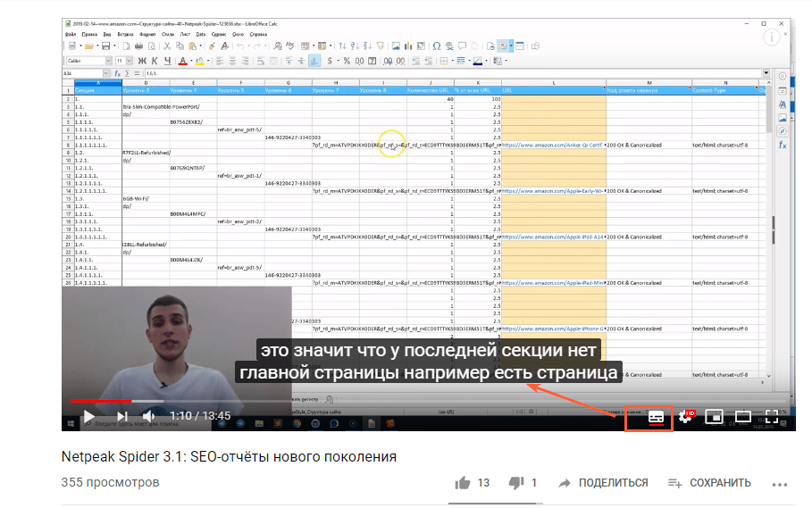
Task: Click the СОХРАНИТЬ save button
Action: point(709,483)
